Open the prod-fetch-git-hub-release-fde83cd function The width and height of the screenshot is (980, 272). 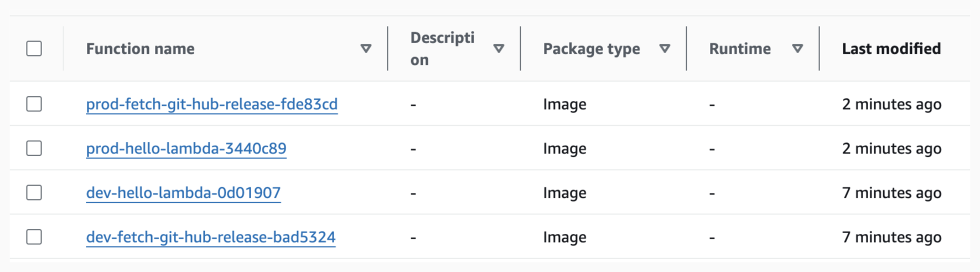(x=211, y=104)
